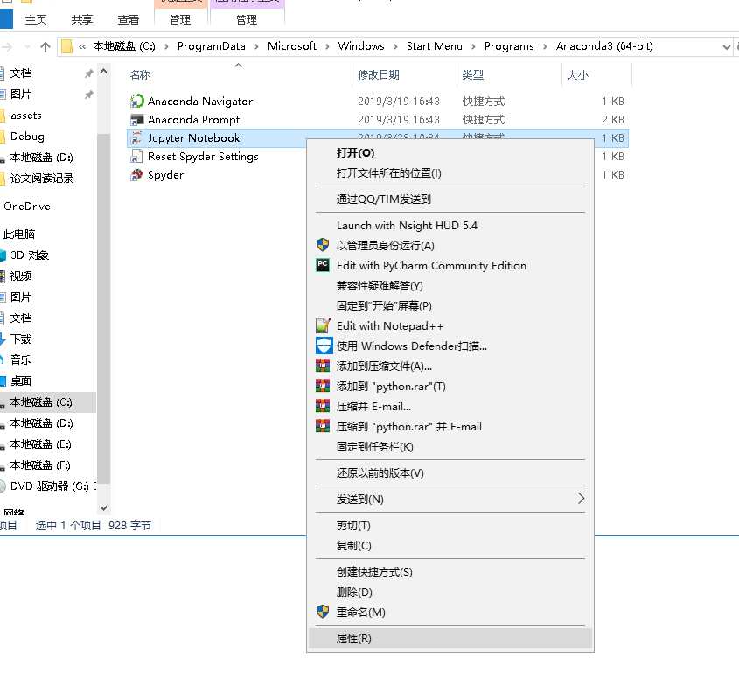Click the DVD drive disc icon in sidebar
Image resolution: width=739 pixels, height=700 pixels.
[x=3, y=486]
